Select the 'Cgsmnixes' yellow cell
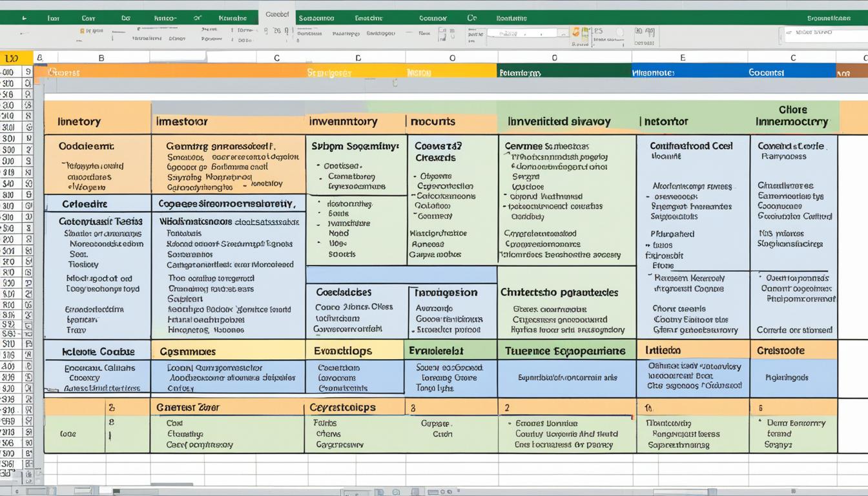The width and height of the screenshot is (868, 496). (228, 351)
